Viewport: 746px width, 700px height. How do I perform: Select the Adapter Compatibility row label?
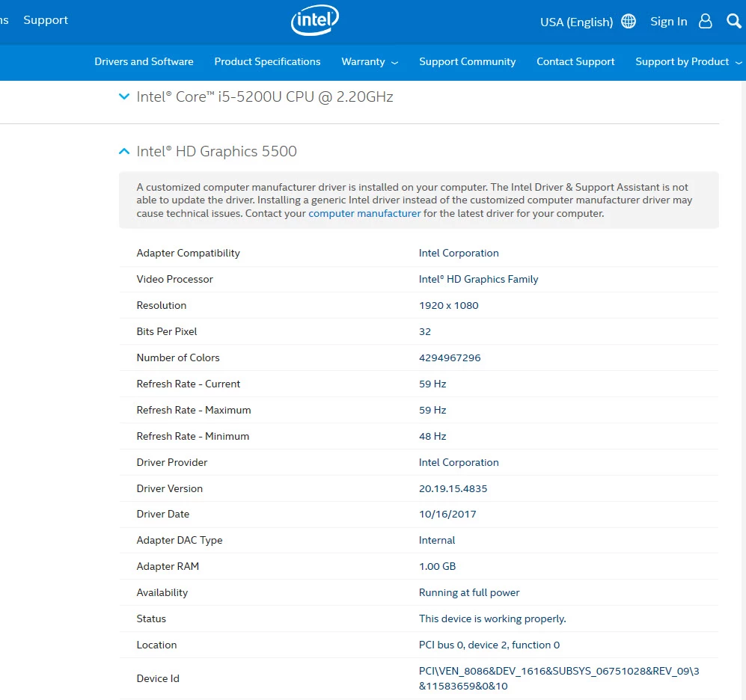(x=188, y=253)
